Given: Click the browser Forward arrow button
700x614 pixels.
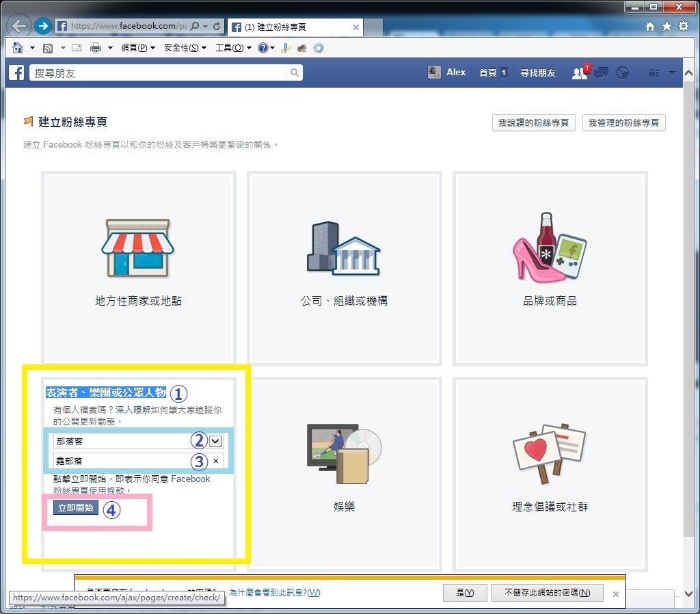Looking at the screenshot, I should click(x=43, y=26).
